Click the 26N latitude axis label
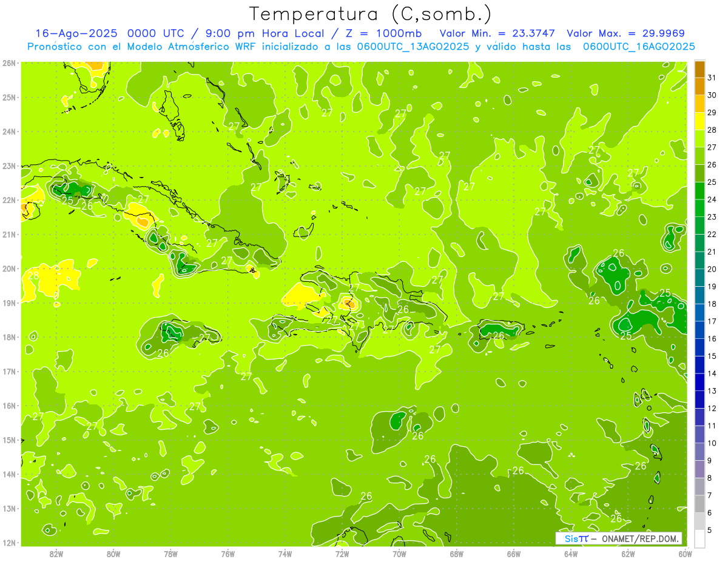 (8, 63)
